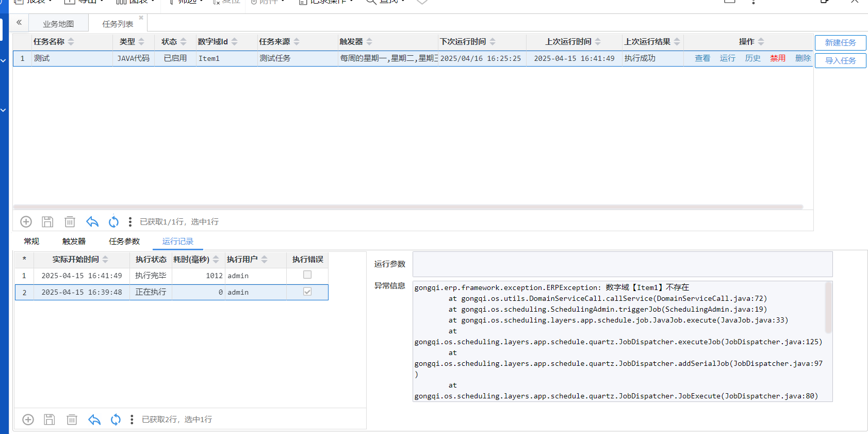Select the 运行记录 tab

[178, 241]
